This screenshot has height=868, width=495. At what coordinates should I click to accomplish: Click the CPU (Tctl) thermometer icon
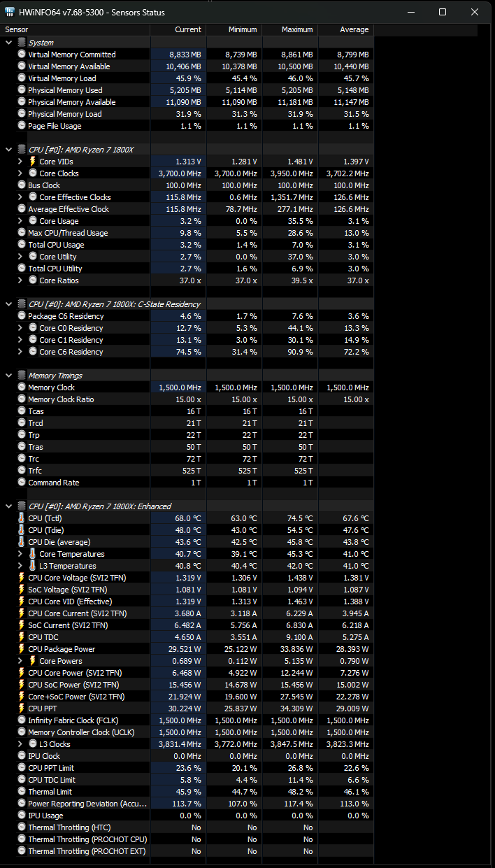tap(22, 518)
